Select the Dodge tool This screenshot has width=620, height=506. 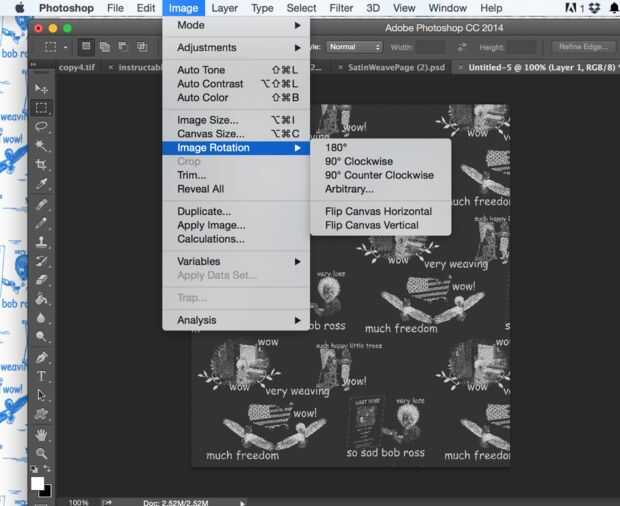coord(41,337)
